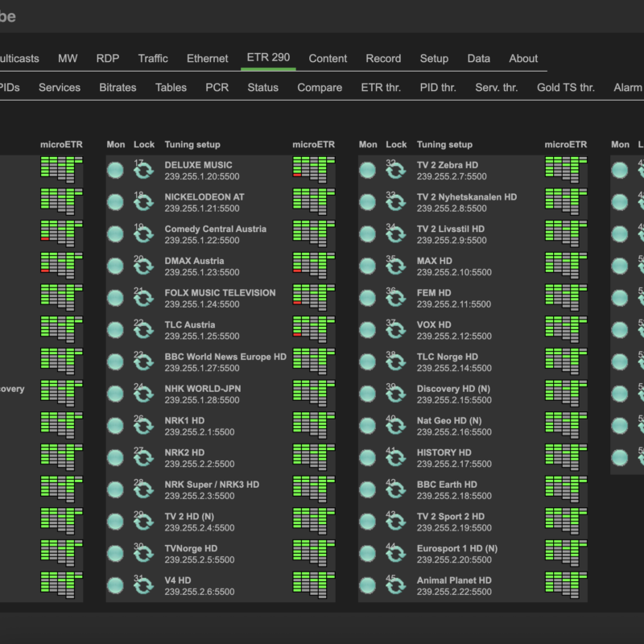Click the TV 2 Sport 2 HD entry
The height and width of the screenshot is (644, 644).
coord(451,522)
